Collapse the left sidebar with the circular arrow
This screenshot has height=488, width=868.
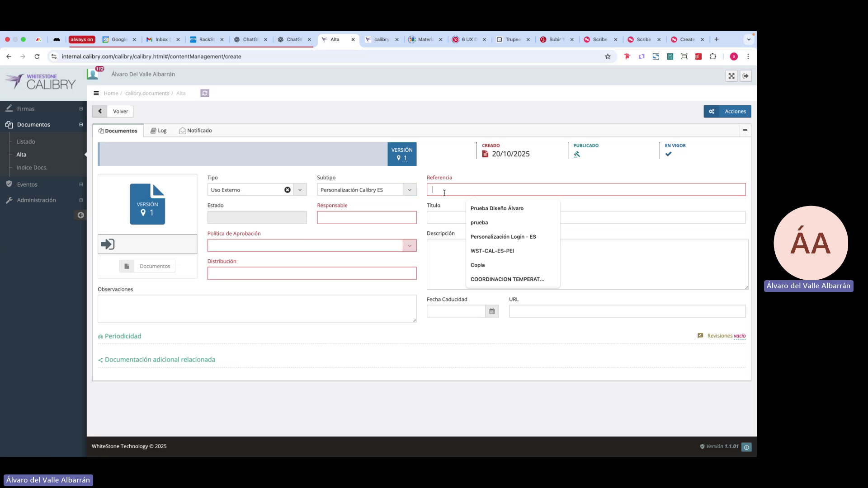point(80,215)
